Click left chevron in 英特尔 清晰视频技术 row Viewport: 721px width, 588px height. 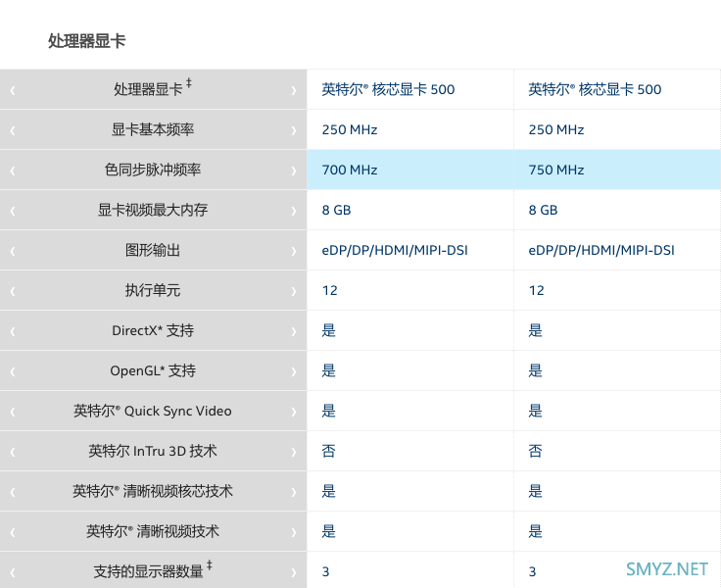pos(13,532)
